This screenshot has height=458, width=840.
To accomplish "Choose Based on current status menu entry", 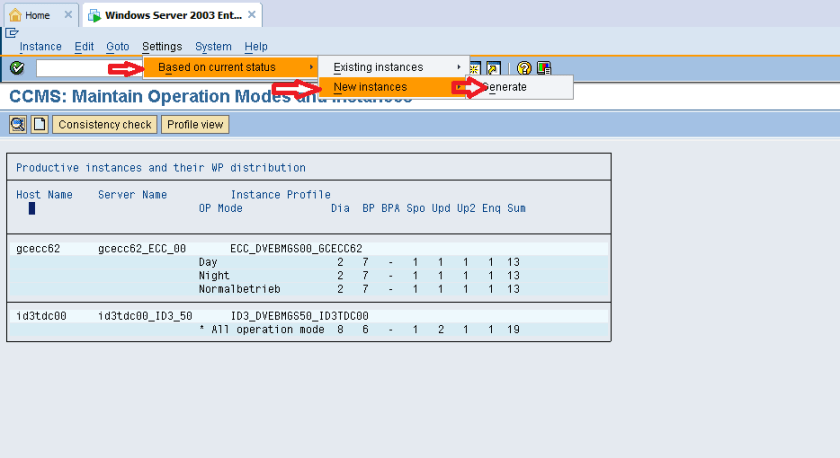I will 230,67.
